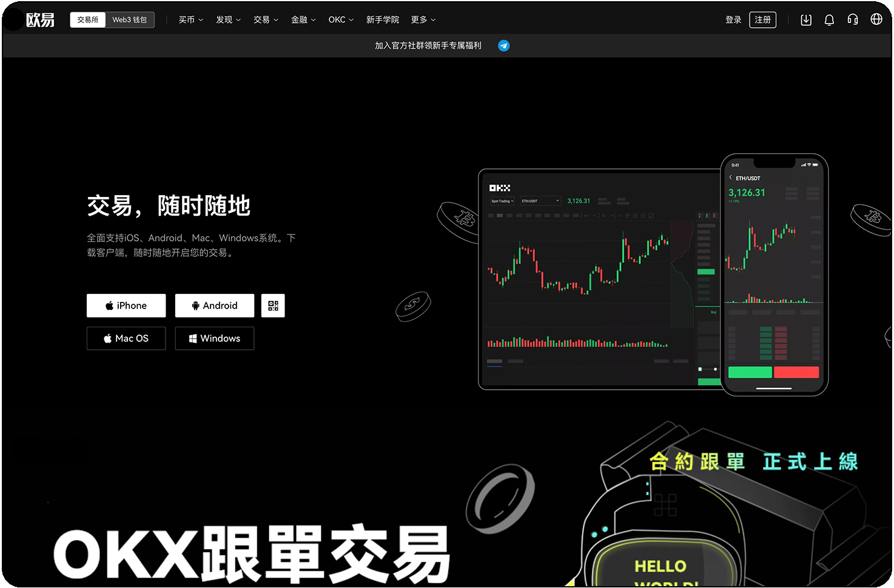
Task: Expand the 发现 dropdown menu
Action: click(228, 20)
